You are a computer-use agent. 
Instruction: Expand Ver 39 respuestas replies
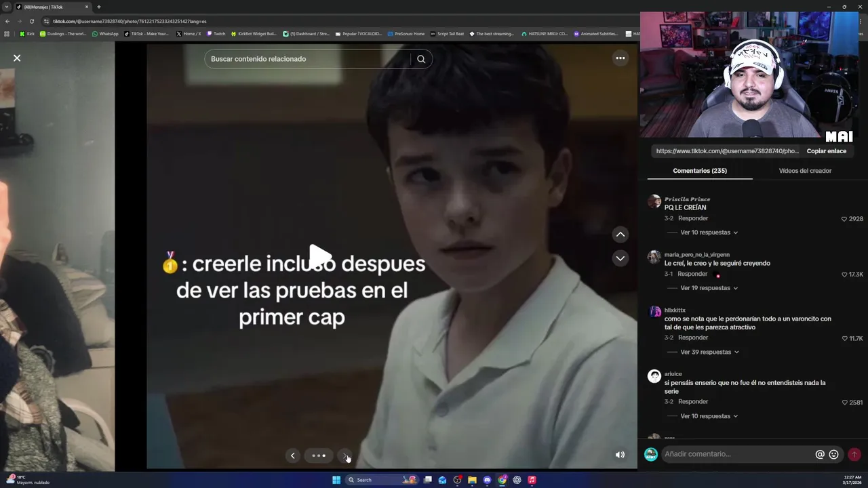pyautogui.click(x=709, y=352)
